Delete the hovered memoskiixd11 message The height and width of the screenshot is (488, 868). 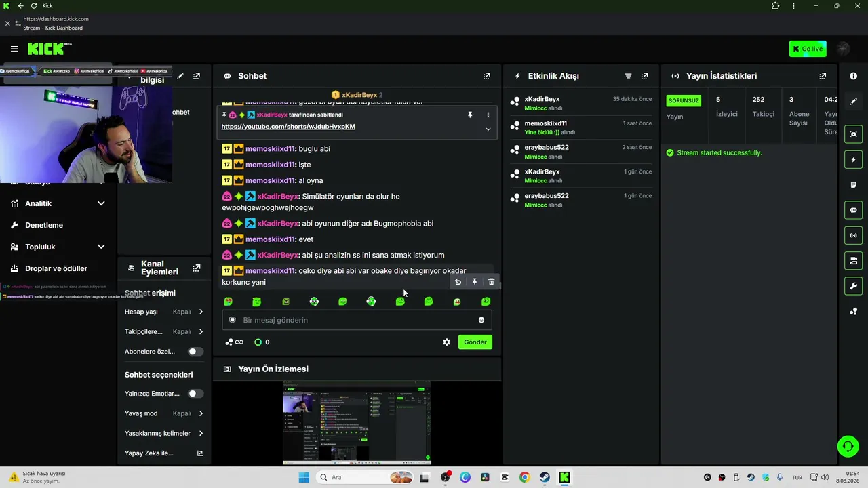point(492,282)
